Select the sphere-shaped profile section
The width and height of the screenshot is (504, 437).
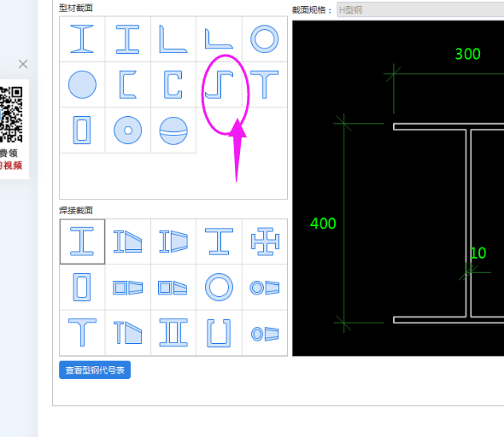[173, 130]
